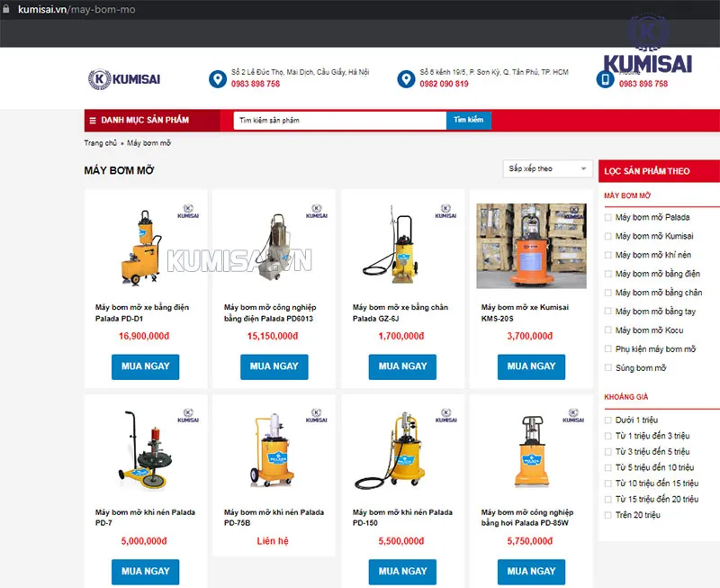
Task: Open Kumisai KMS-20S product photo
Action: tap(531, 246)
